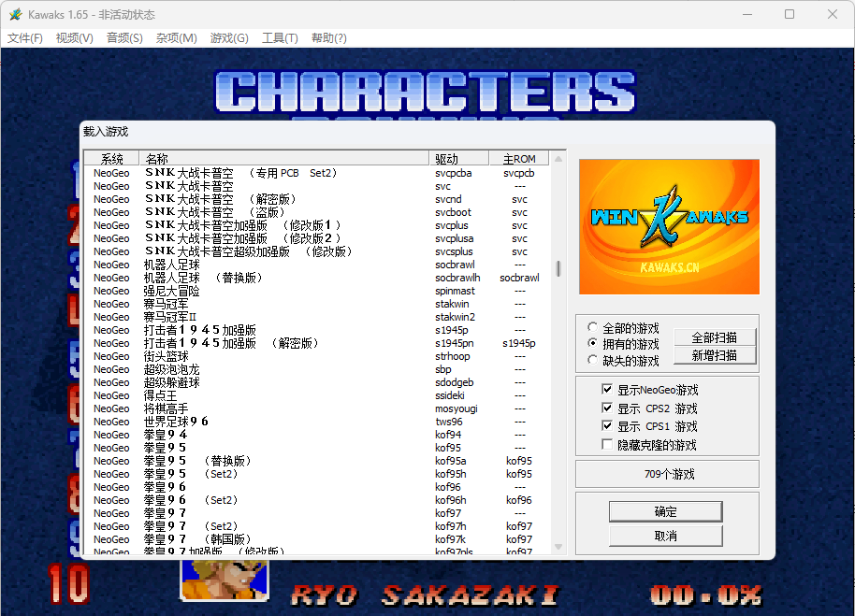855x616 pixels.
Task: Select game row with driver kof97h
Action: coord(316,526)
